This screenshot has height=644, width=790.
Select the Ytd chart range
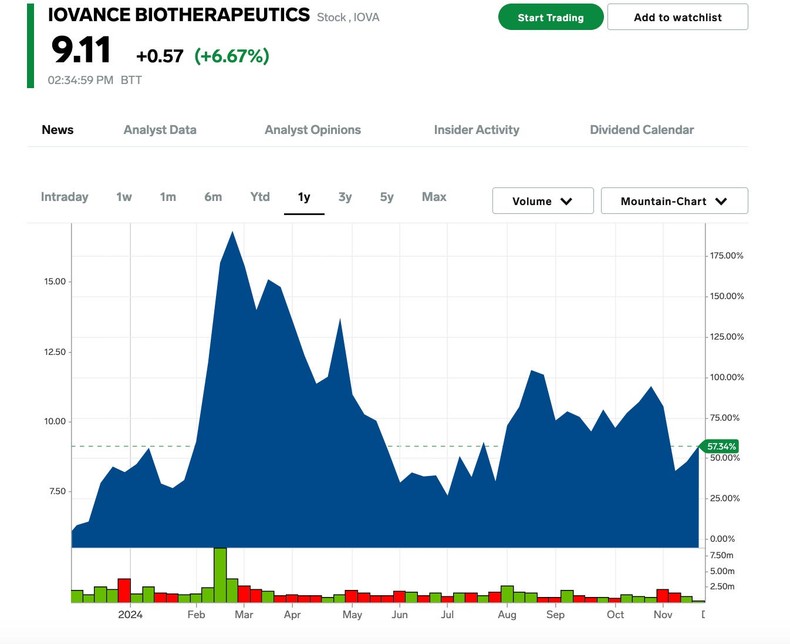coord(260,197)
